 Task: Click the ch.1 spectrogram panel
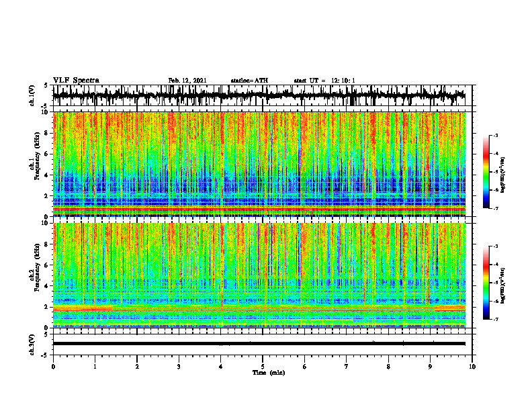point(259,164)
